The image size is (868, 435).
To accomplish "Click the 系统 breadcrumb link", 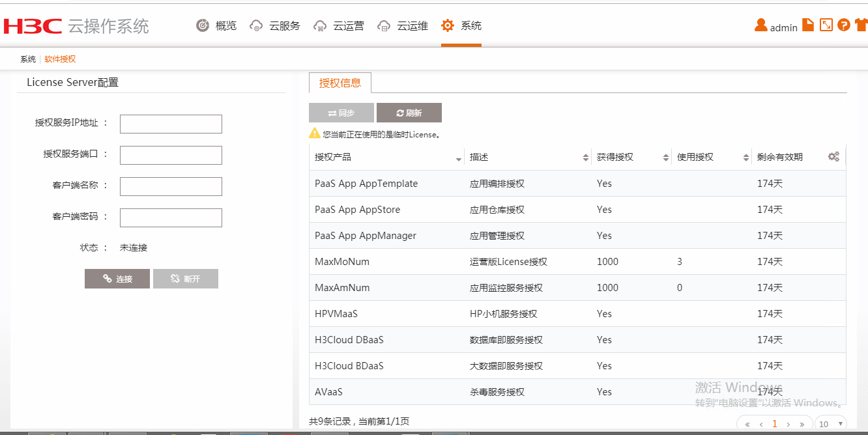I will [28, 59].
